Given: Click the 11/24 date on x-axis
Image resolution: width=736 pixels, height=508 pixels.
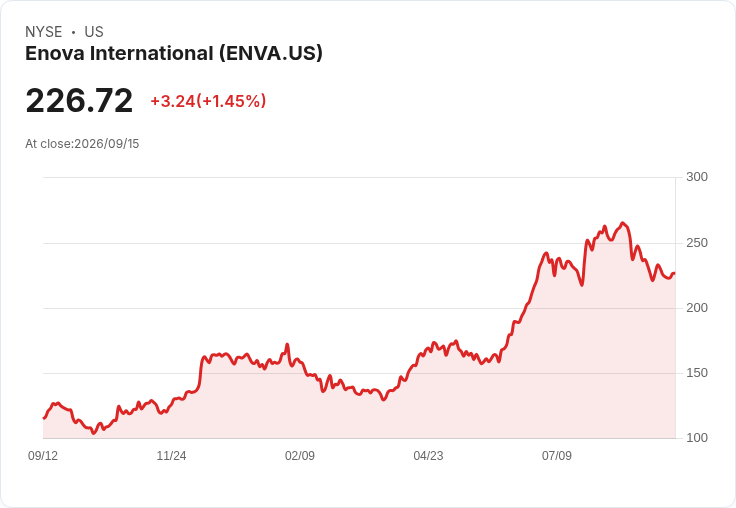Looking at the screenshot, I should pos(171,455).
